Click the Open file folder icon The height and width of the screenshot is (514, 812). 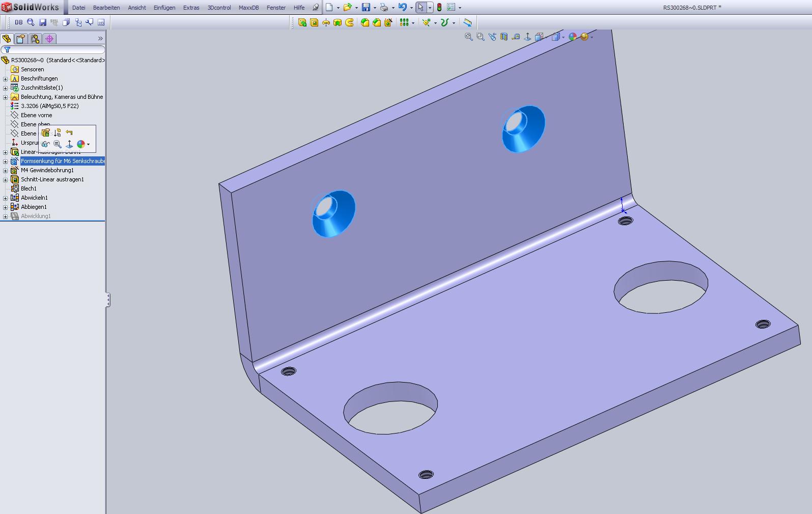click(347, 8)
